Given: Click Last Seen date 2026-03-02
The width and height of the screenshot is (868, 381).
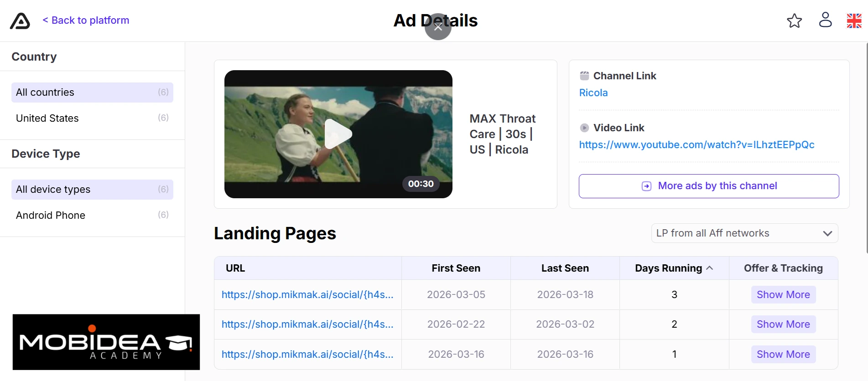Looking at the screenshot, I should click(x=565, y=324).
